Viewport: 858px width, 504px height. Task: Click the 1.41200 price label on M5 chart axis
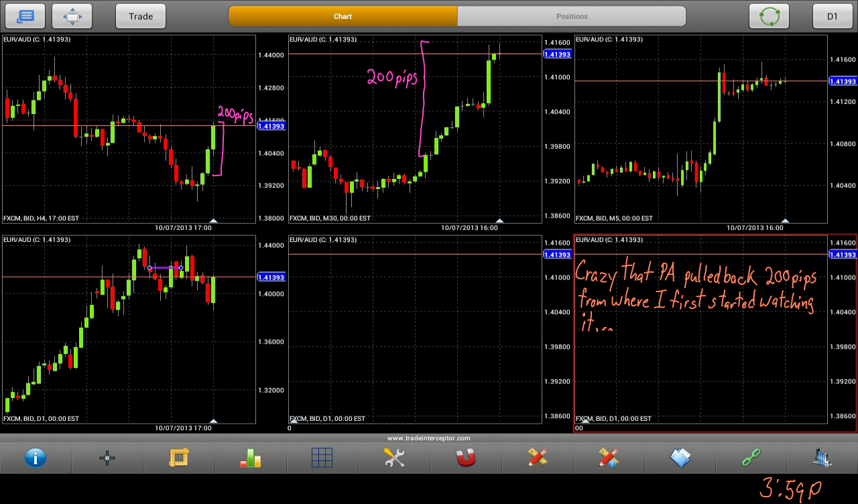coord(843,102)
